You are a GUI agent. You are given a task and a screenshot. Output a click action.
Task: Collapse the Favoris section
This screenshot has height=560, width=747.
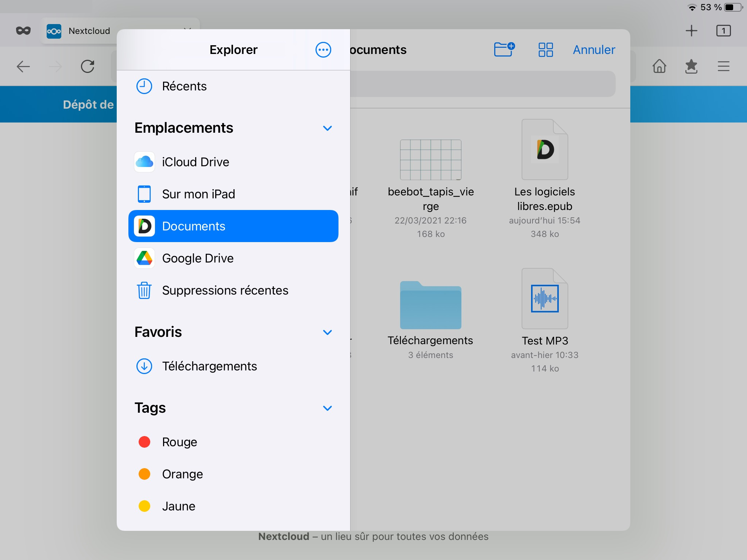pyautogui.click(x=327, y=332)
